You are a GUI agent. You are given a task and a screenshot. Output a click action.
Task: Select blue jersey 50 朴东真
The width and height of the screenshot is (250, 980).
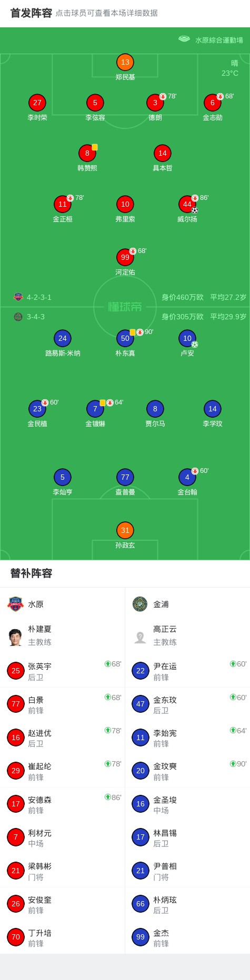125,338
